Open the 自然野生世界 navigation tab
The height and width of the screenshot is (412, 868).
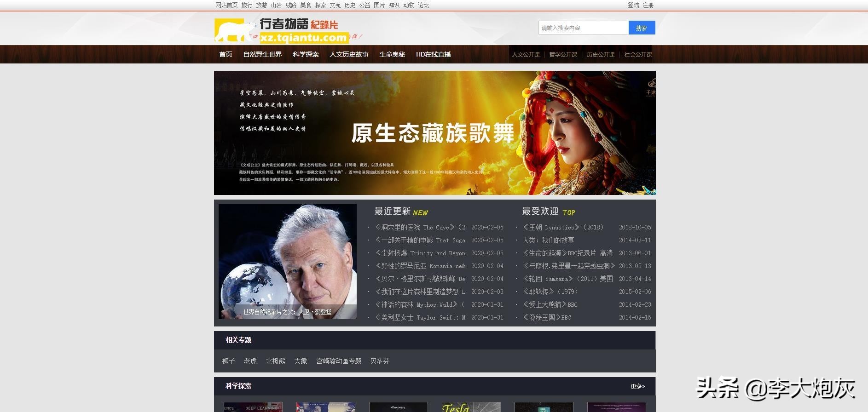click(262, 54)
